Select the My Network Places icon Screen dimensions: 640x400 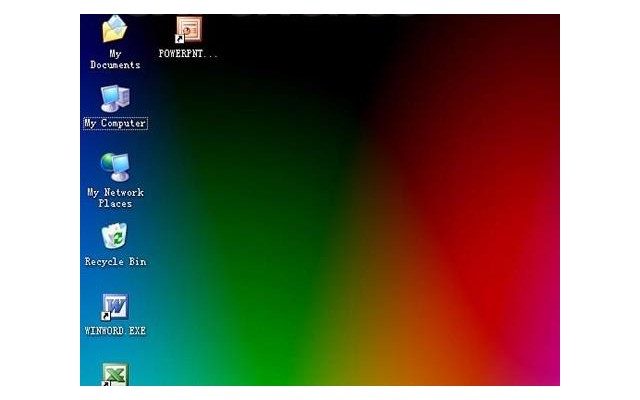click(115, 167)
